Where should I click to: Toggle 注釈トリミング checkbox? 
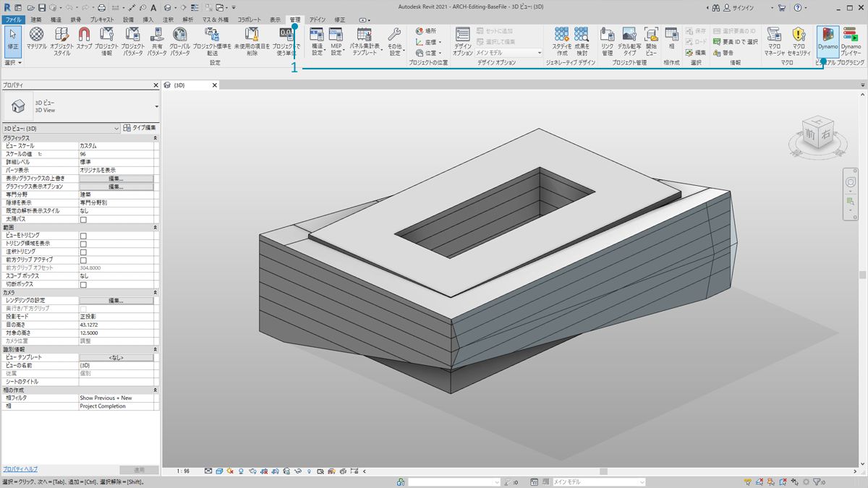coord(82,252)
